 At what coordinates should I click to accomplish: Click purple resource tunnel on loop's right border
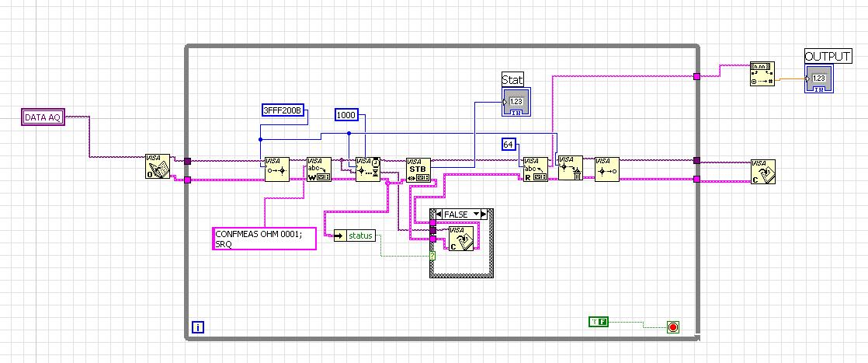tap(696, 160)
